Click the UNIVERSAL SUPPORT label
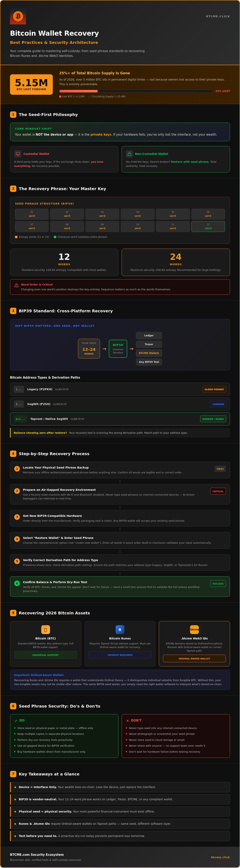The width and height of the screenshot is (240, 868). point(45,655)
